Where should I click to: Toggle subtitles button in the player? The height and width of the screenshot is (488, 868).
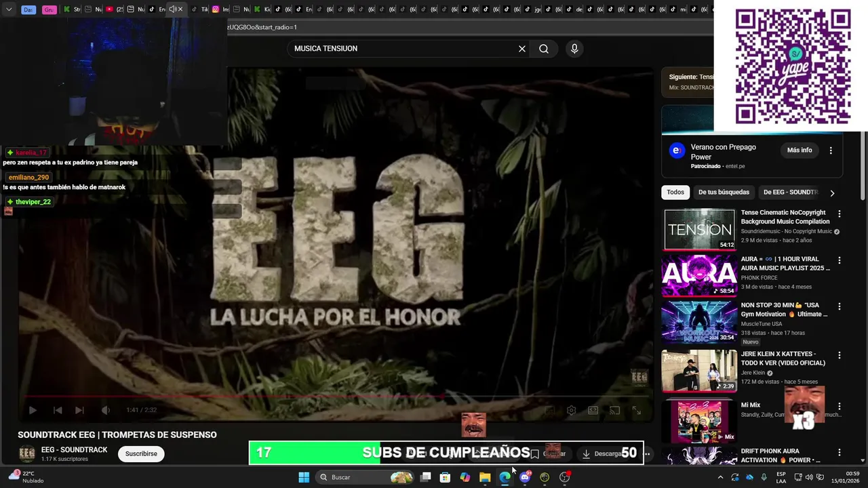tap(550, 410)
